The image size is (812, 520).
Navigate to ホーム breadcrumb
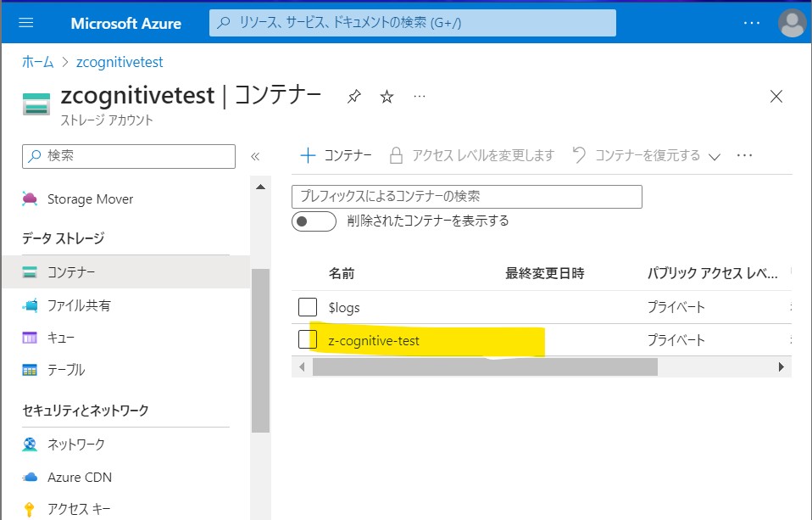(38, 62)
